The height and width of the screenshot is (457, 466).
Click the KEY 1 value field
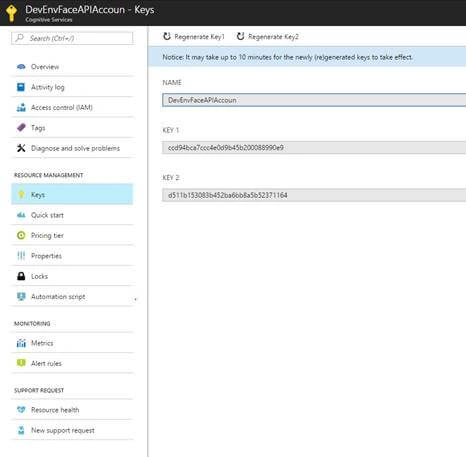(314, 148)
